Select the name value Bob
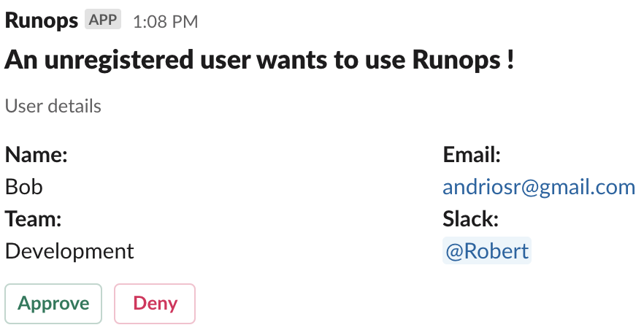Viewport: 644px width, 333px height. click(x=24, y=187)
